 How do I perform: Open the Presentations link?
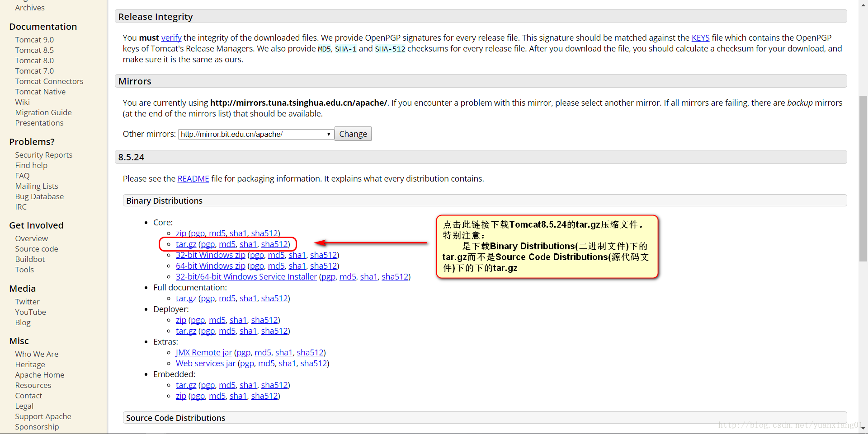pyautogui.click(x=39, y=123)
